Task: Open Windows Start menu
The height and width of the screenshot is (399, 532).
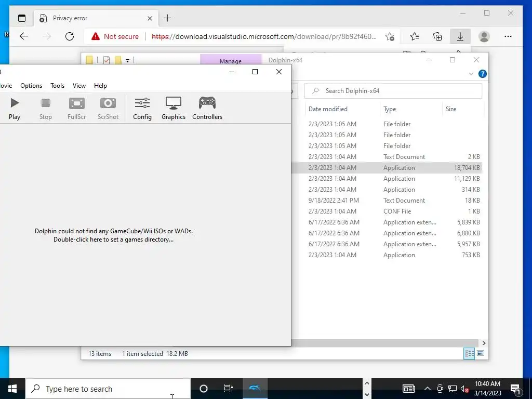Action: [x=12, y=389]
